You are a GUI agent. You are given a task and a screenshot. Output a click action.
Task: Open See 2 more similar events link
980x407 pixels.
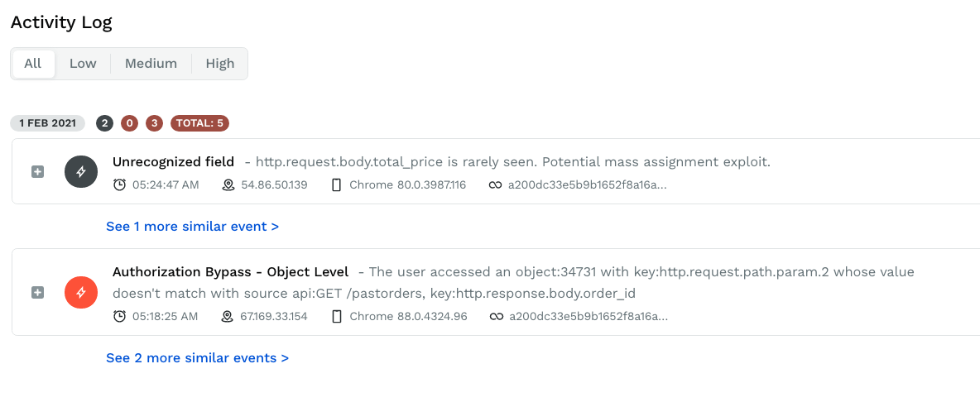197,358
